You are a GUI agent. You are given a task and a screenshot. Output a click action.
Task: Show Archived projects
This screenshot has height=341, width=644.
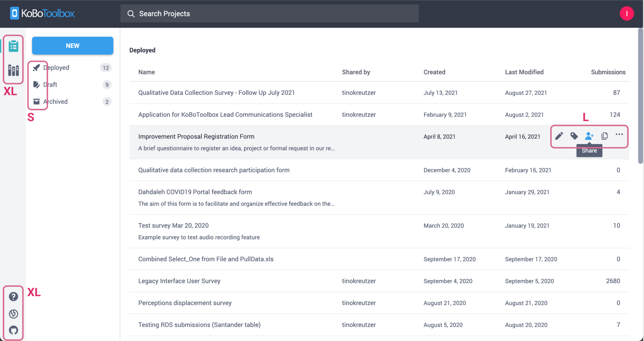tap(54, 101)
